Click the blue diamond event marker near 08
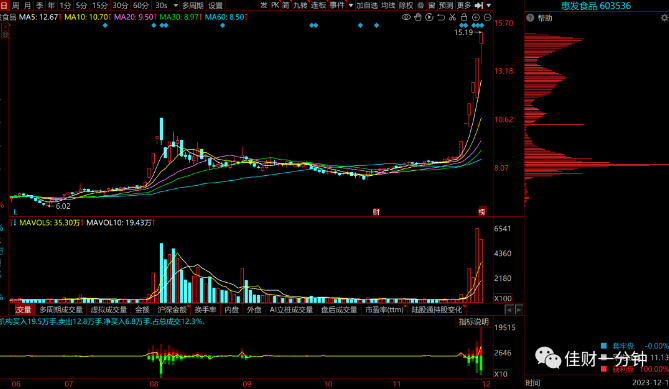669x389 pixels. (x=154, y=26)
